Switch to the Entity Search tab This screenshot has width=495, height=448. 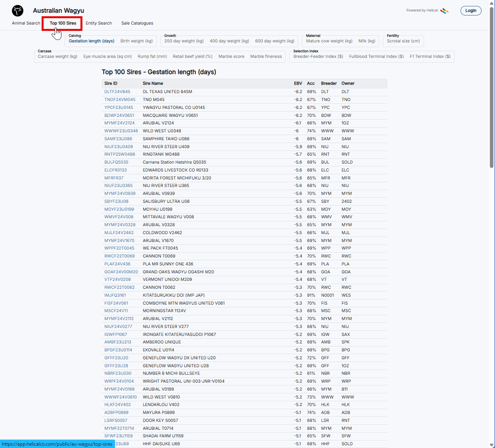[99, 23]
